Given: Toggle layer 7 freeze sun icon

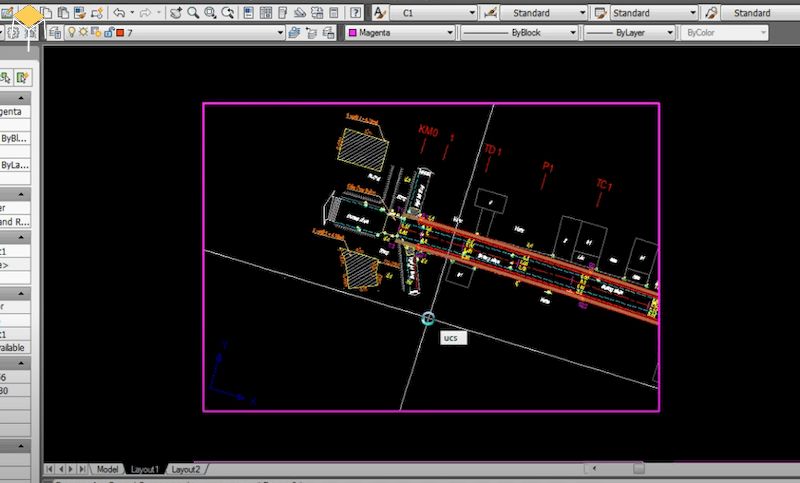Looking at the screenshot, I should (x=83, y=32).
